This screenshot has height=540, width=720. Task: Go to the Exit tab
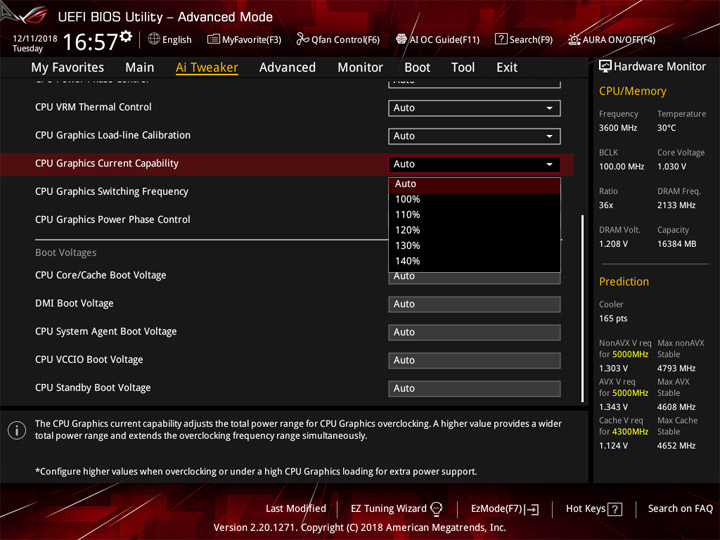coord(507,68)
